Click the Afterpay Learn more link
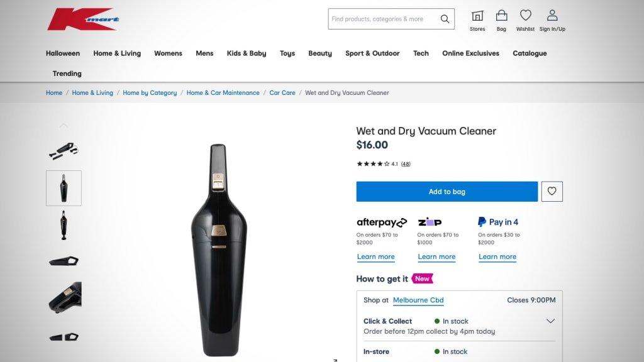The width and height of the screenshot is (644, 362). click(x=375, y=257)
